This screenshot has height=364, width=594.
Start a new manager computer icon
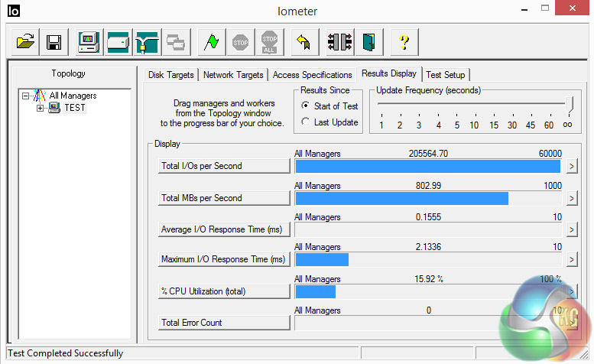click(x=89, y=42)
